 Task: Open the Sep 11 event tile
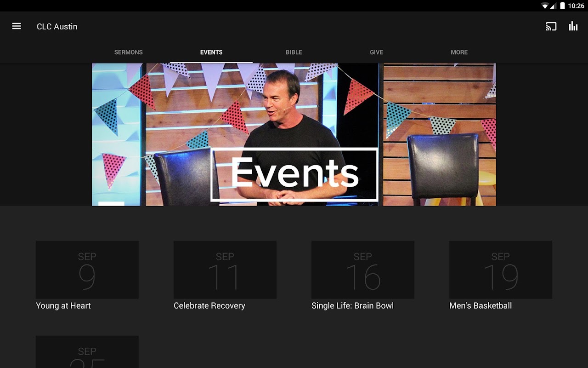coord(225,270)
